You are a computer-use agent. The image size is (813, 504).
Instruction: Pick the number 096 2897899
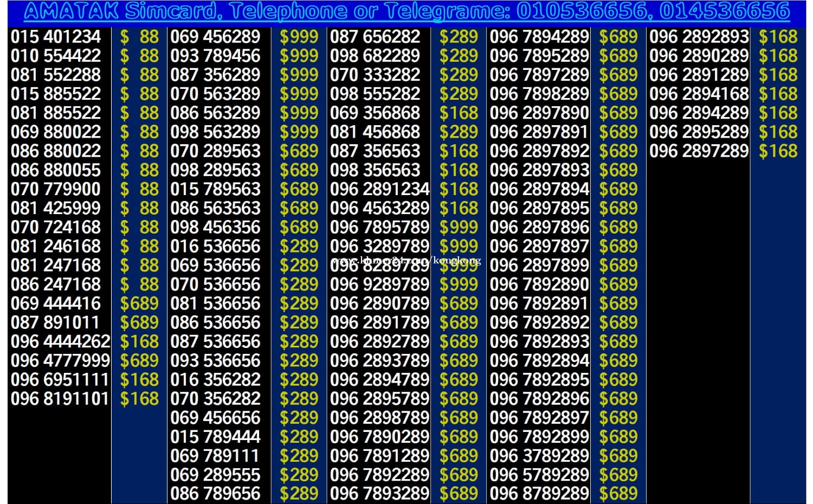539,266
